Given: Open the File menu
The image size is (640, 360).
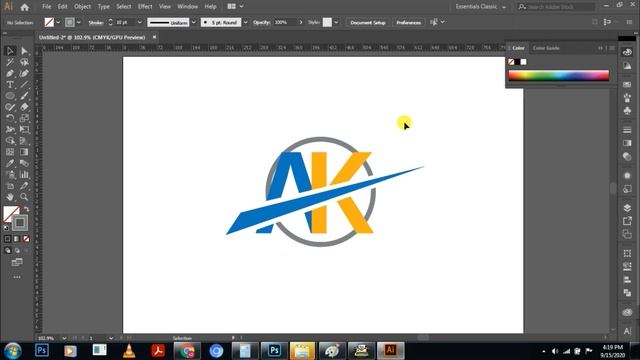Looking at the screenshot, I should tap(47, 7).
